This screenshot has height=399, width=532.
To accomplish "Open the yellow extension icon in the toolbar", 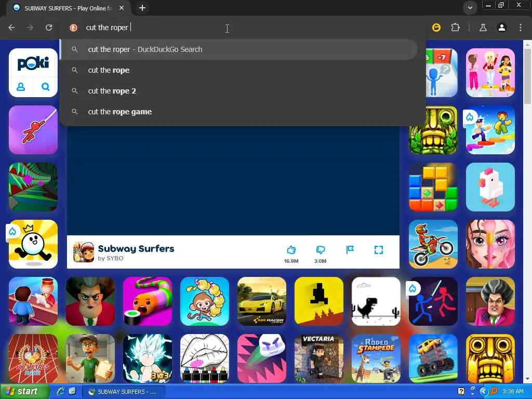I will coord(436,28).
